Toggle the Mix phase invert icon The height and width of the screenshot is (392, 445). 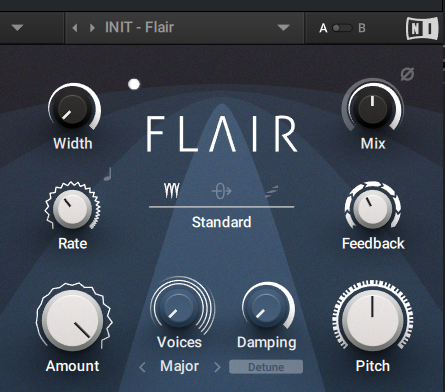[407, 74]
